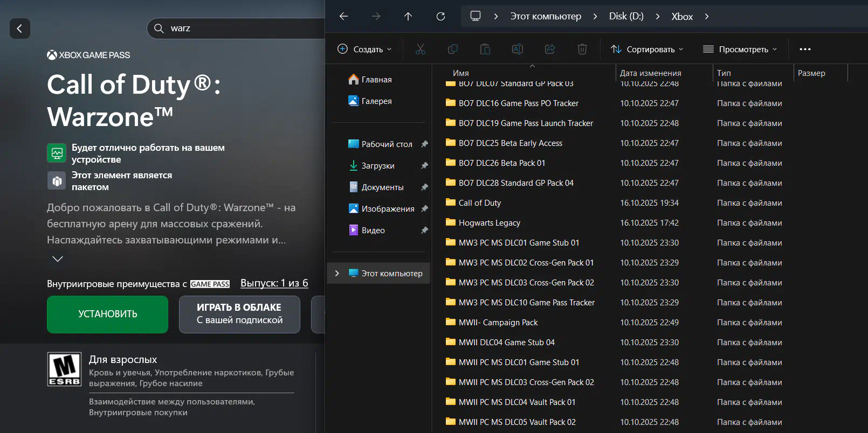This screenshot has width=868, height=433.
Task: Click the Rename icon in toolbar
Action: point(518,49)
